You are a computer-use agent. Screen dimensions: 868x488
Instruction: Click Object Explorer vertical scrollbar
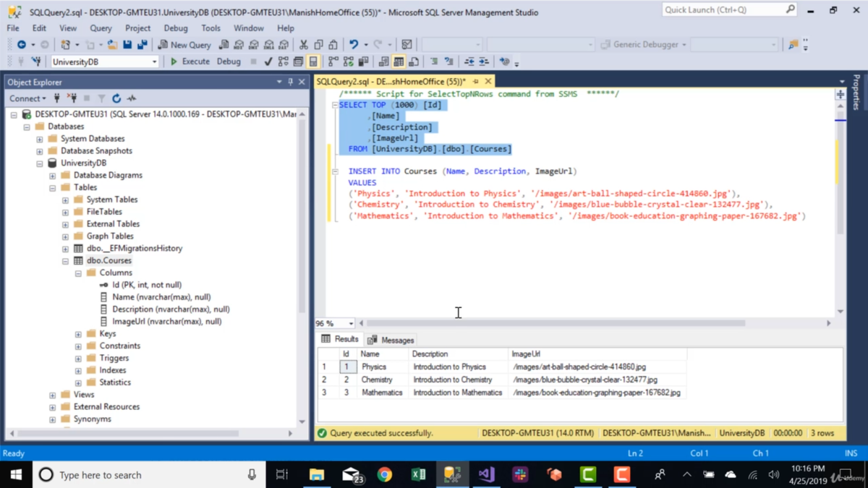pyautogui.click(x=302, y=217)
